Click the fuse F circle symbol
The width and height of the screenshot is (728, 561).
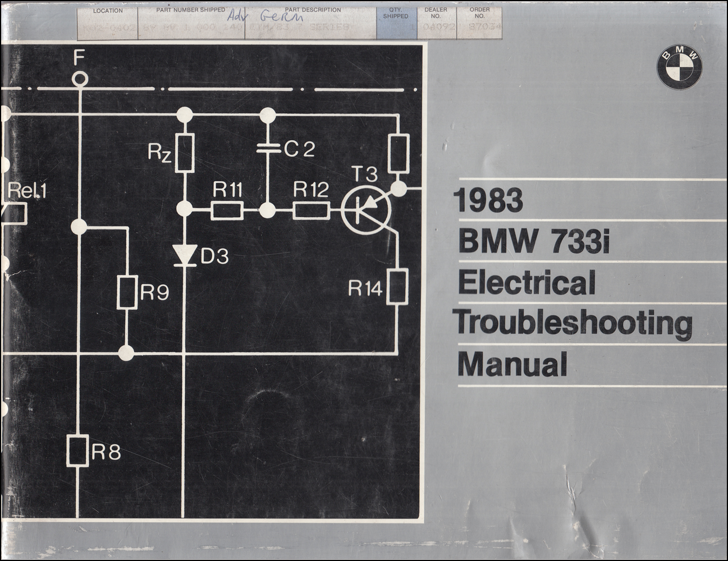80,78
